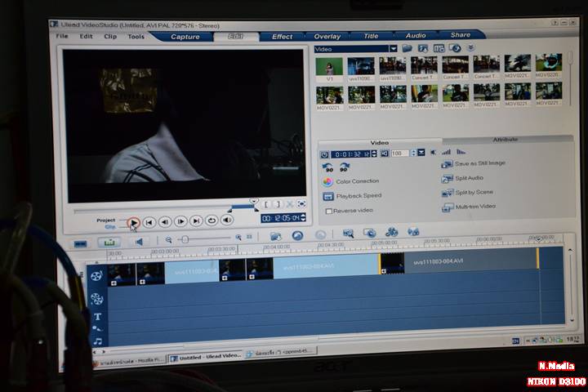Jump to the start with Home button

pos(149,222)
